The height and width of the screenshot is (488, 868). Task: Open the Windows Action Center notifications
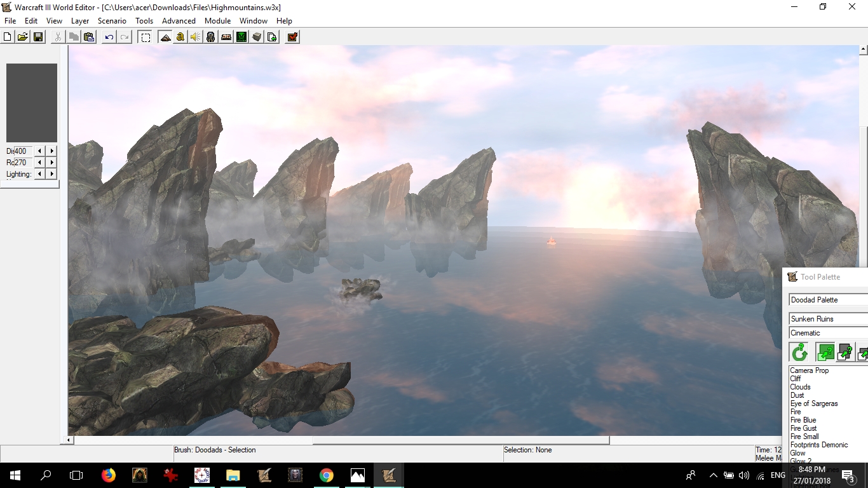pos(848,475)
